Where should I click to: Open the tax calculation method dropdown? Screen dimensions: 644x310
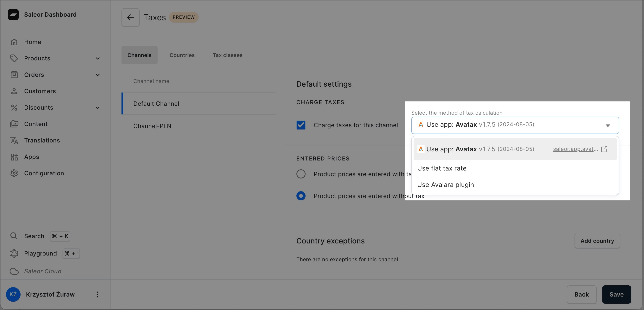click(608, 125)
